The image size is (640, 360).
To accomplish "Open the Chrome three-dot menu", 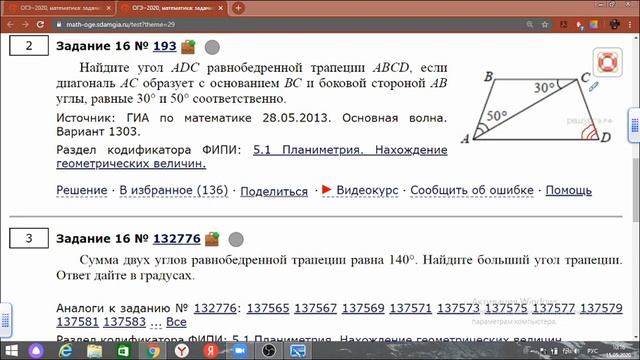I will tap(630, 24).
